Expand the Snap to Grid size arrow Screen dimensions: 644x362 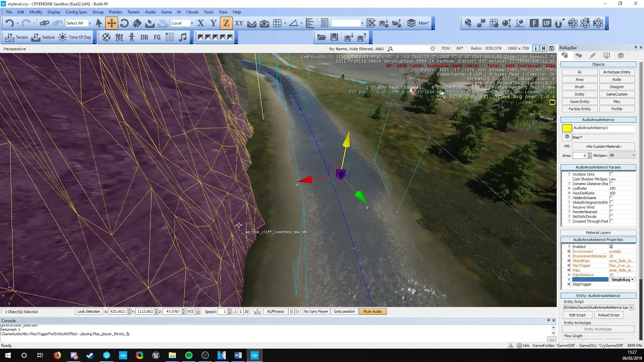pyautogui.click(x=285, y=23)
